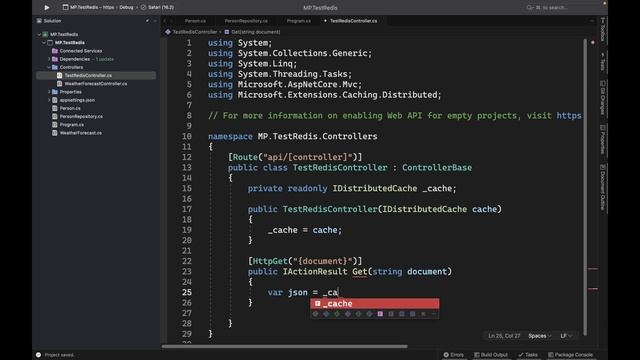The height and width of the screenshot is (360, 640).
Task: Open the Tests side pad
Action: coord(603,62)
